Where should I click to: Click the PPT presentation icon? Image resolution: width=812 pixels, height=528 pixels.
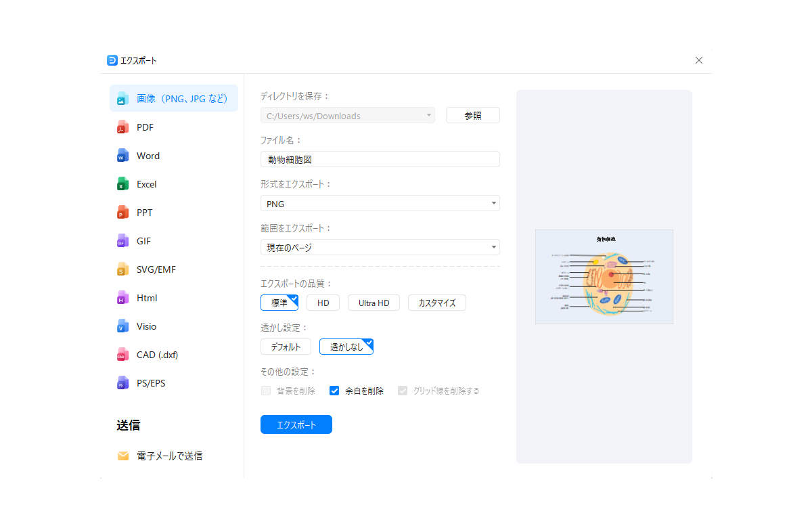122,213
